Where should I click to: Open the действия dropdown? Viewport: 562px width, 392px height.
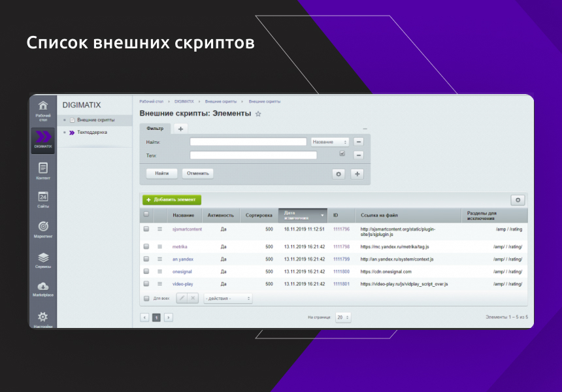[x=227, y=297]
